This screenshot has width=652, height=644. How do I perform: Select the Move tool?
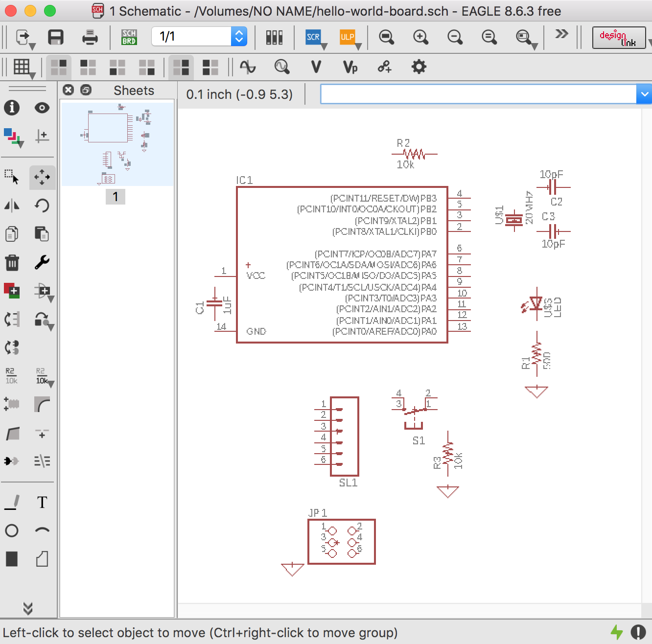point(42,177)
